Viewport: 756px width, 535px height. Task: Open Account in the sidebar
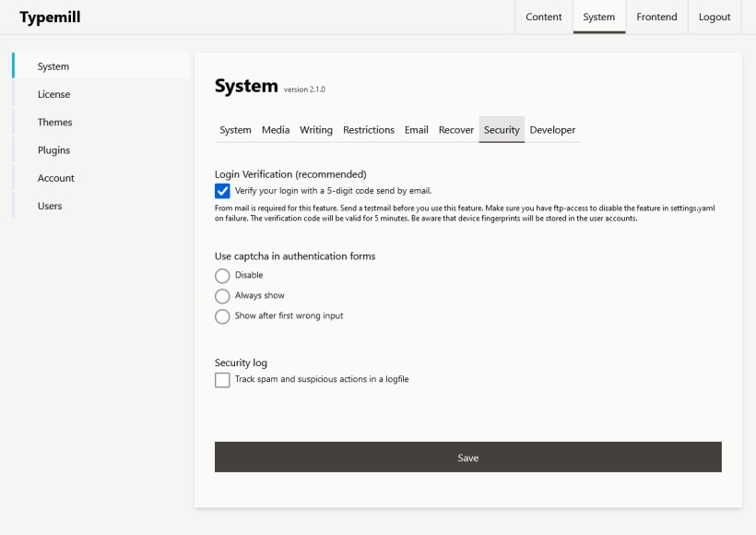101,178
